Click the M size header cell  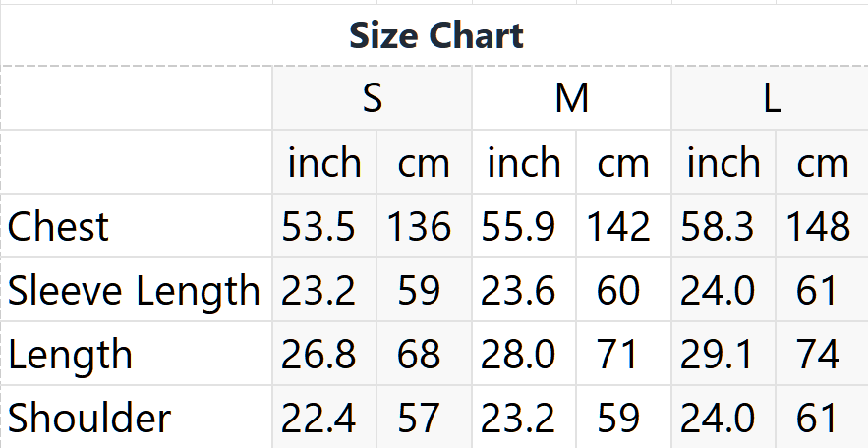571,98
